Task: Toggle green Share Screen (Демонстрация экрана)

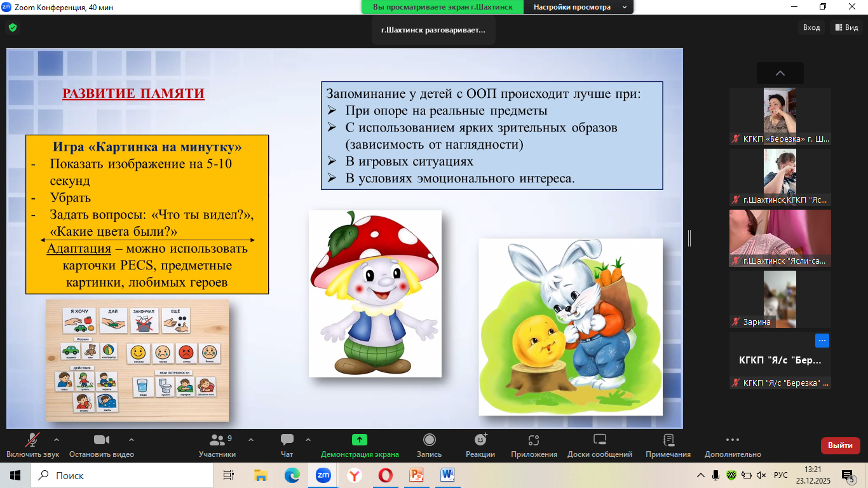Action: [360, 440]
